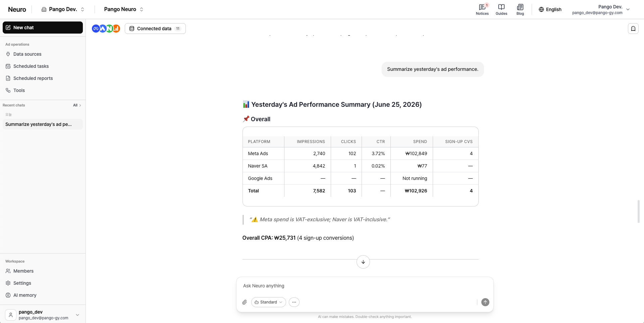Click the bookmark icon at top right
This screenshot has height=323, width=644.
point(633,29)
